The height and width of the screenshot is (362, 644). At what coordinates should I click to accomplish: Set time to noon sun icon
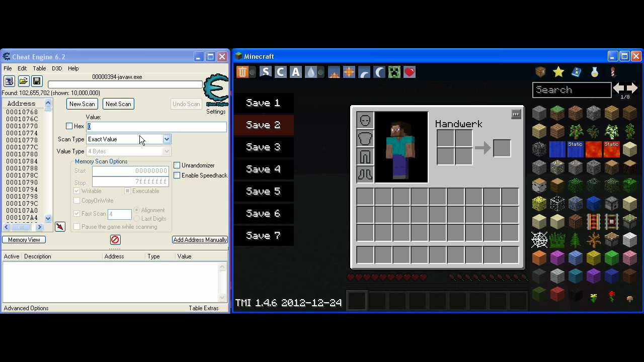[x=349, y=72]
